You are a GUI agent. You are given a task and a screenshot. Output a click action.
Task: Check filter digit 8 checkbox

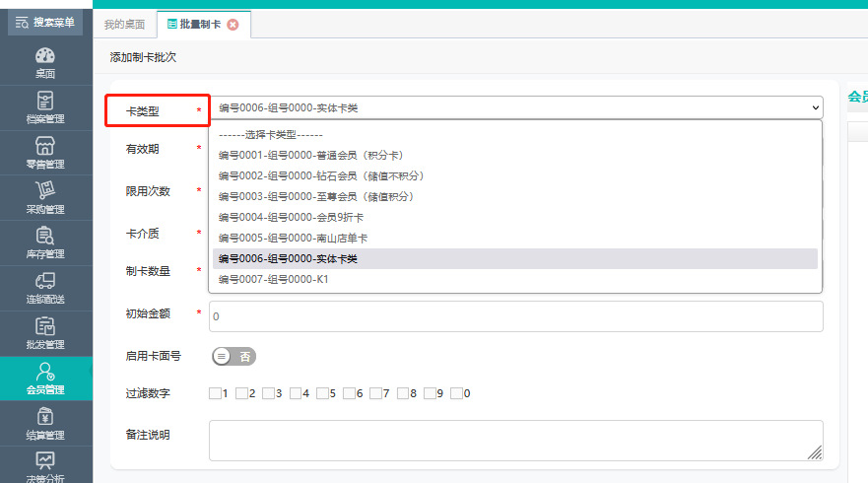402,393
